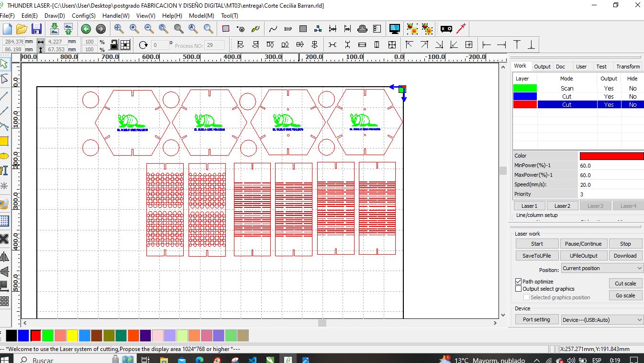
Task: Open the Position dropdown showing Current position
Action: [602, 268]
